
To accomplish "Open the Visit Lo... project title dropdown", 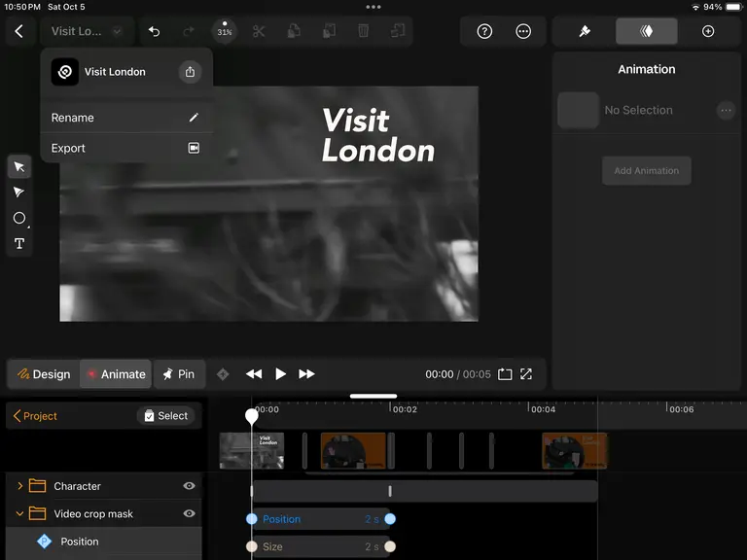I will coord(87,31).
